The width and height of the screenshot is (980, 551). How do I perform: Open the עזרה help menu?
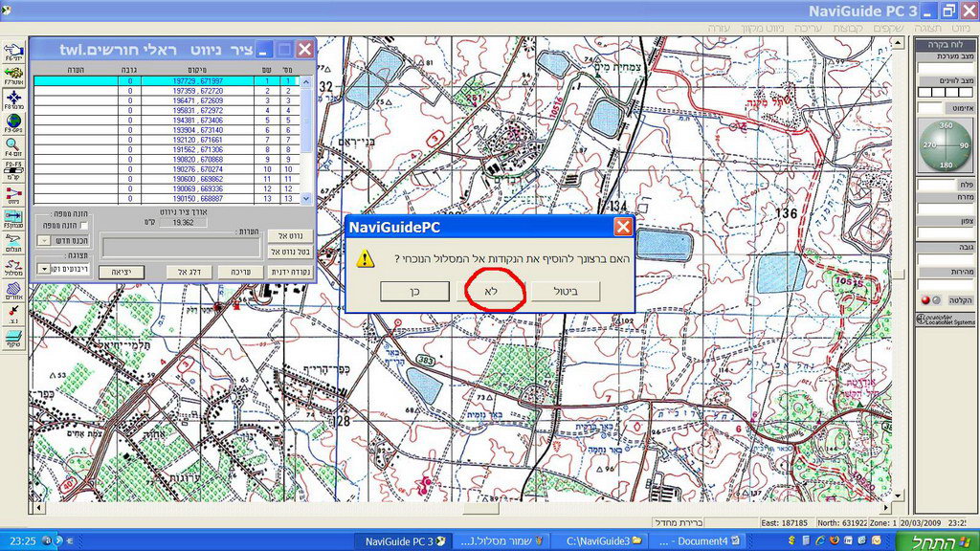pyautogui.click(x=719, y=29)
